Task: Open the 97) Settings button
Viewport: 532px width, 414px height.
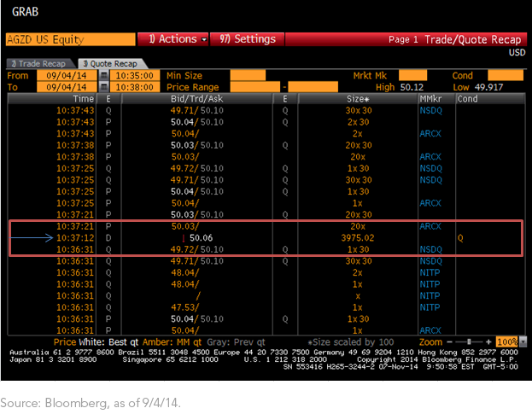Action: (x=248, y=39)
